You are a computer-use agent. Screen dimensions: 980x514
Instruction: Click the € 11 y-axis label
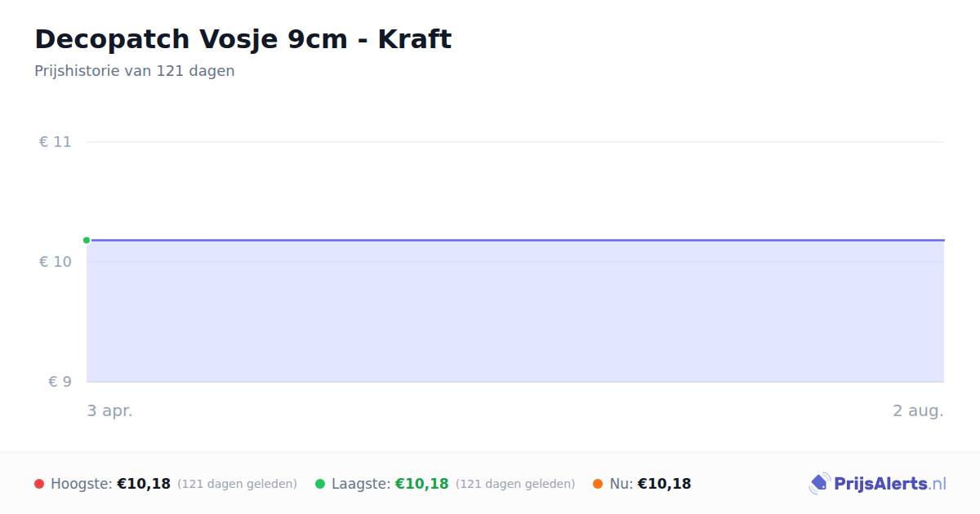pyautogui.click(x=55, y=142)
